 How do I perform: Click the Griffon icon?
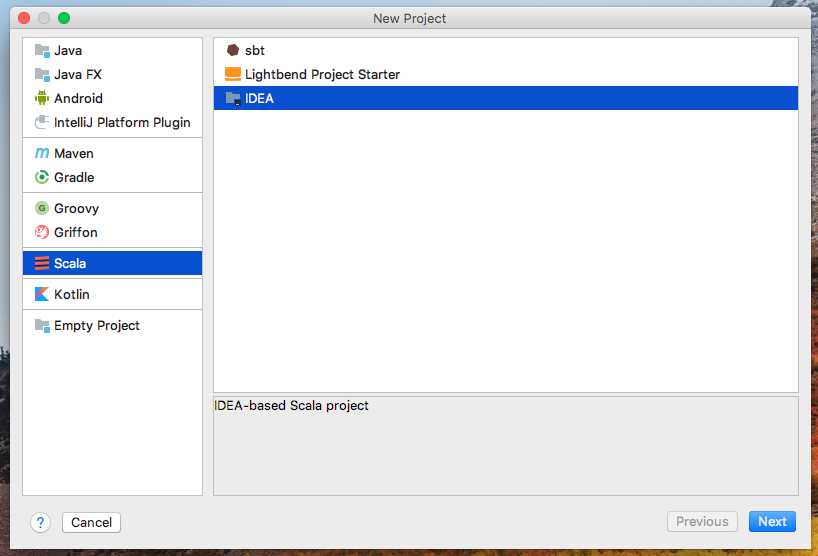click(42, 232)
